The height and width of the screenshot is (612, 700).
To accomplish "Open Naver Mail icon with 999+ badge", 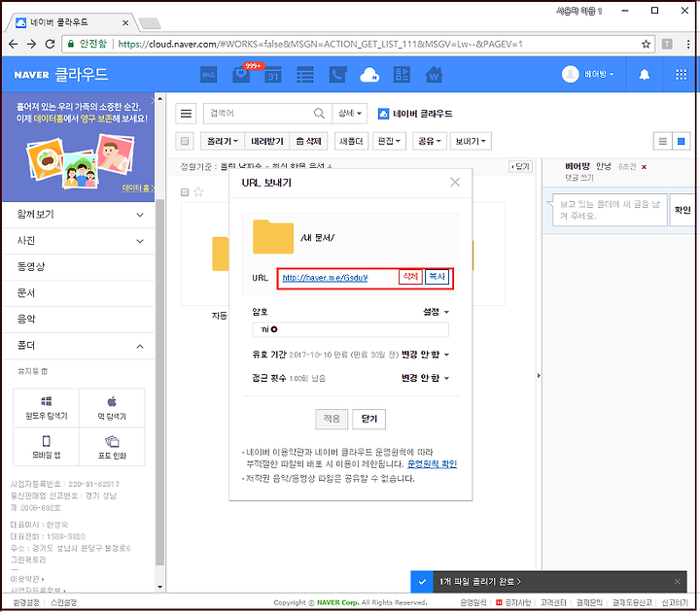I will click(241, 74).
